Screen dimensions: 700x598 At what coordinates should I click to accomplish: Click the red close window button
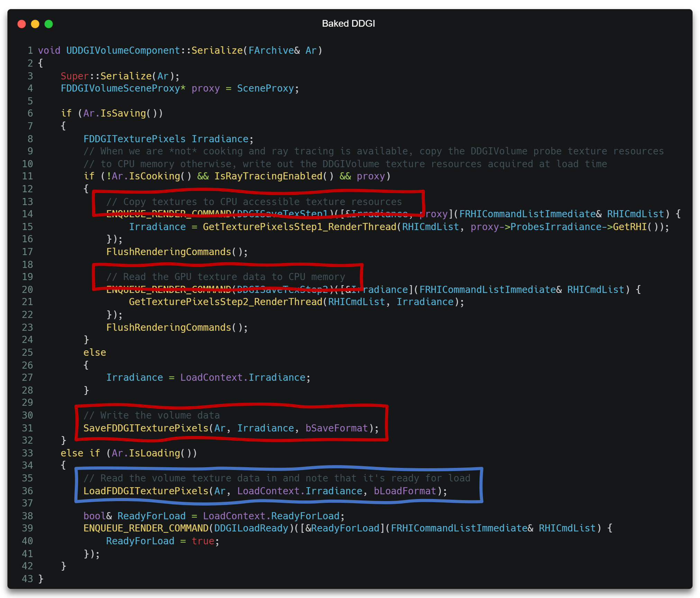21,24
